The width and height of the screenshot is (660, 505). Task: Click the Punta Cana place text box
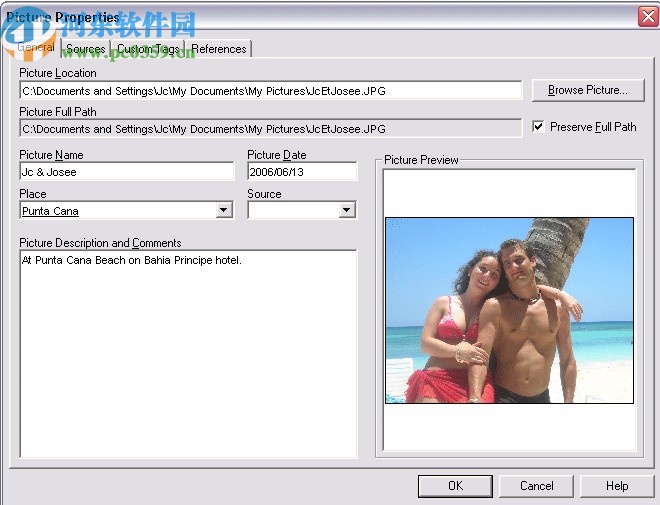[118, 210]
